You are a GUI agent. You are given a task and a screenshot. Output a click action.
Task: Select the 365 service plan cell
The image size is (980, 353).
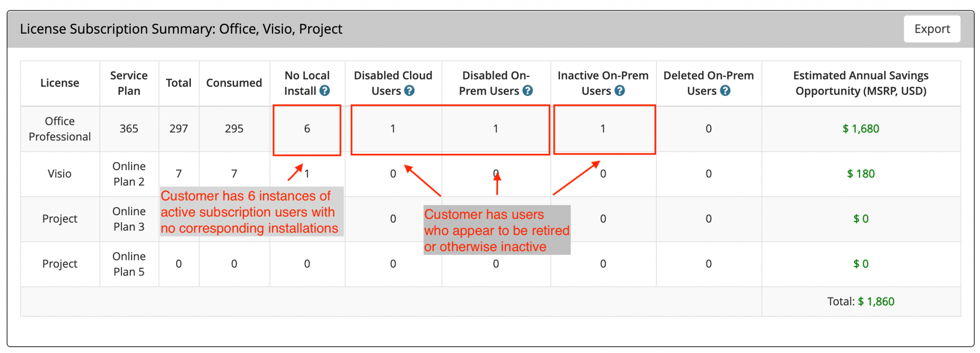point(129,128)
